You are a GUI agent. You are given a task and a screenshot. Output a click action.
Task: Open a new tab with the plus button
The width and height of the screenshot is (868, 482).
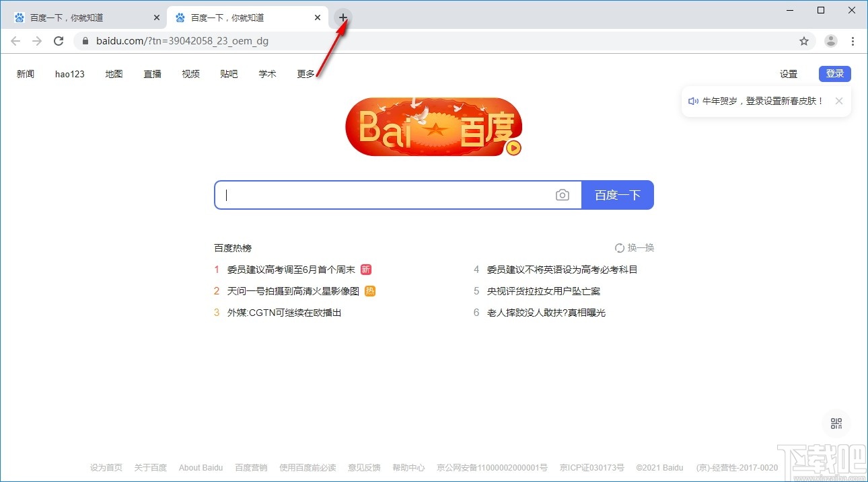point(342,17)
